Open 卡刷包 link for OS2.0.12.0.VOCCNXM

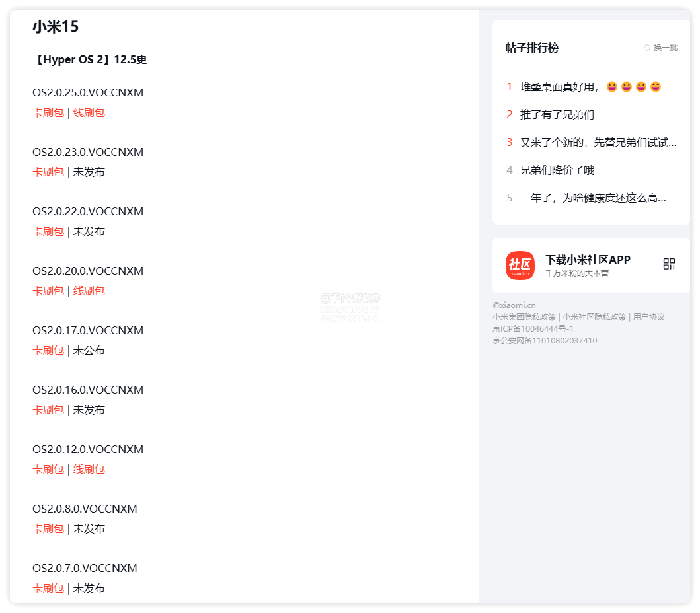48,469
